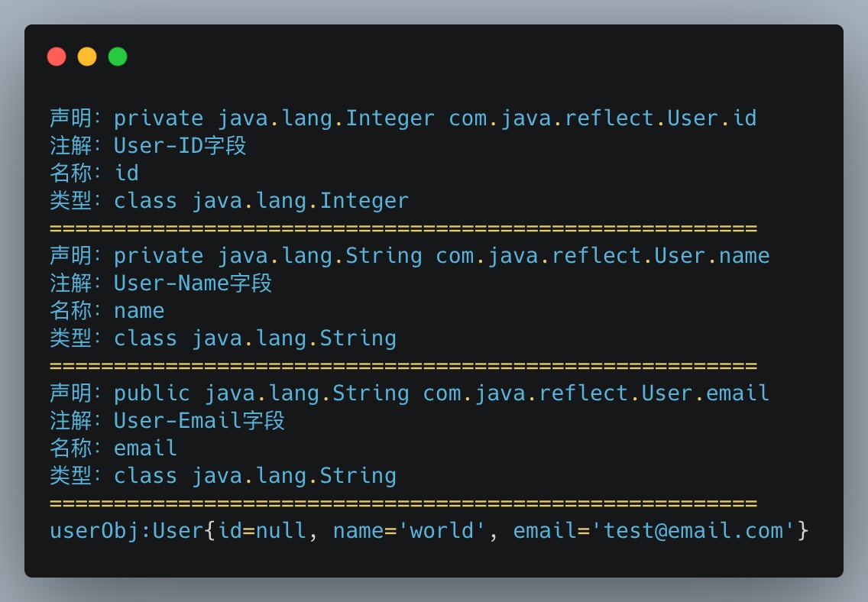868x602 pixels.
Task: Click the third yellow separator line
Action: [403, 503]
